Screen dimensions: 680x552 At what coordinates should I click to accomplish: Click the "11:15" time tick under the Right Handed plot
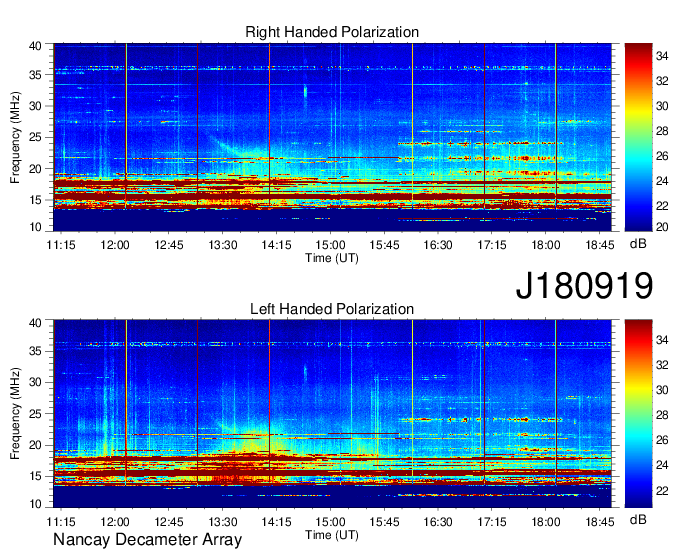(x=61, y=245)
